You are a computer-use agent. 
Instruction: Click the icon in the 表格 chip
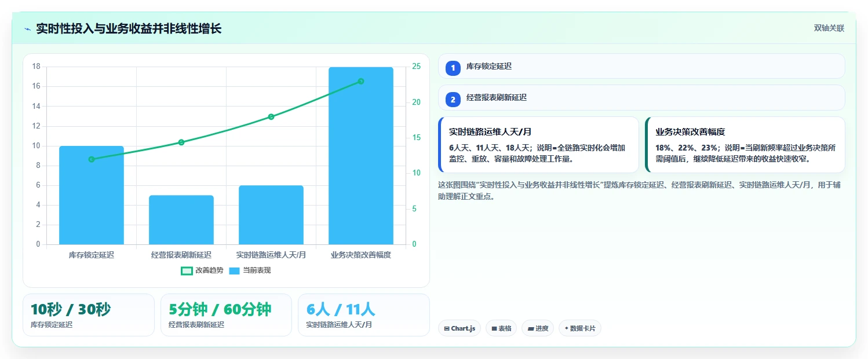click(x=494, y=329)
